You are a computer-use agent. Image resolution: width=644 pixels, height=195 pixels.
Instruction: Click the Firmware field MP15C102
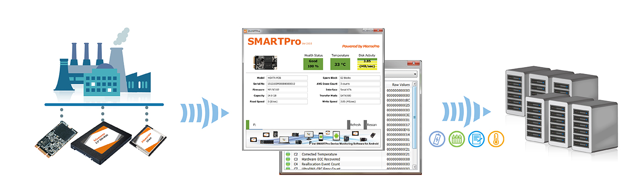pos(287,90)
